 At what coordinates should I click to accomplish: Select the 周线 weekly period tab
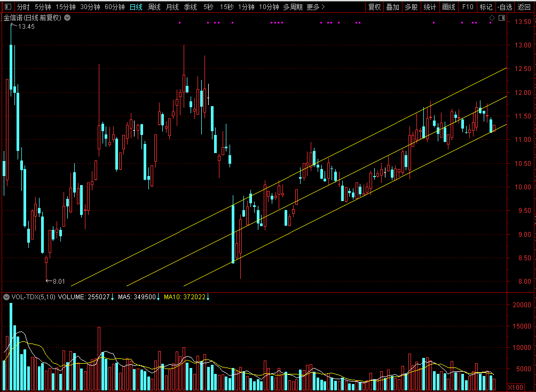154,7
